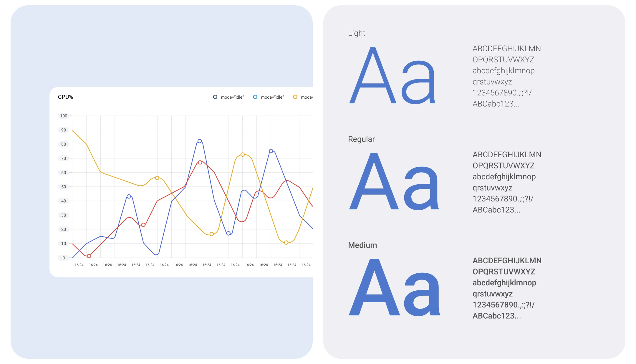This screenshot has width=636, height=364.
Task: Select the blue line's highest peak point
Action: coord(200,141)
